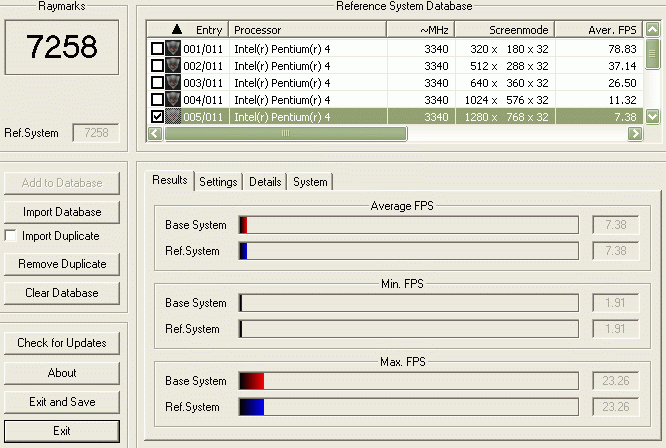The height and width of the screenshot is (448, 666).
Task: Click Exit and Save
Action: click(62, 402)
